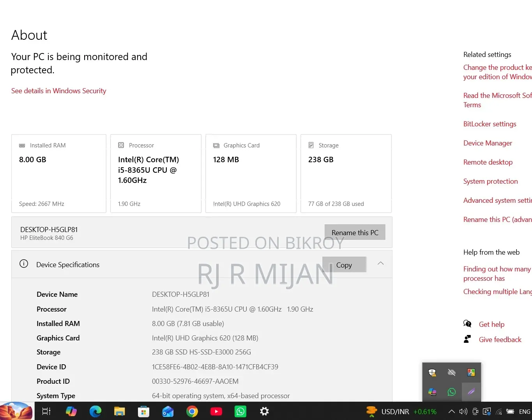
Task: Open the Wi-Fi network flyout
Action: click(498, 411)
